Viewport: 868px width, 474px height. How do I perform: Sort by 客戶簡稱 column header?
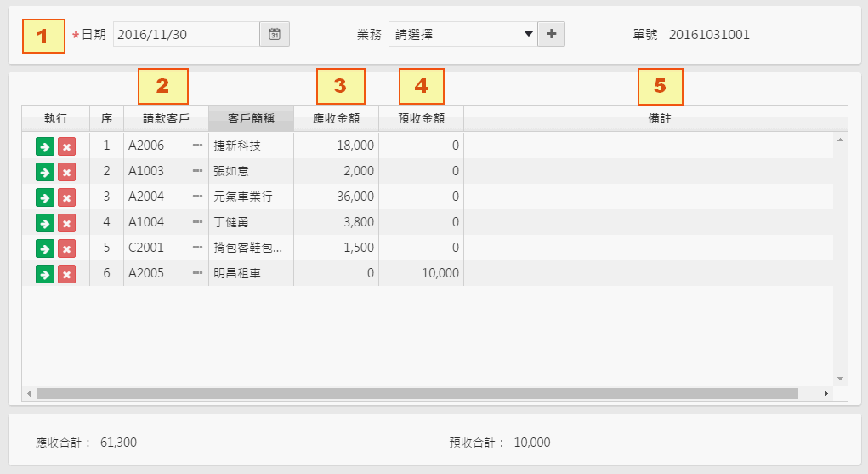click(252, 118)
